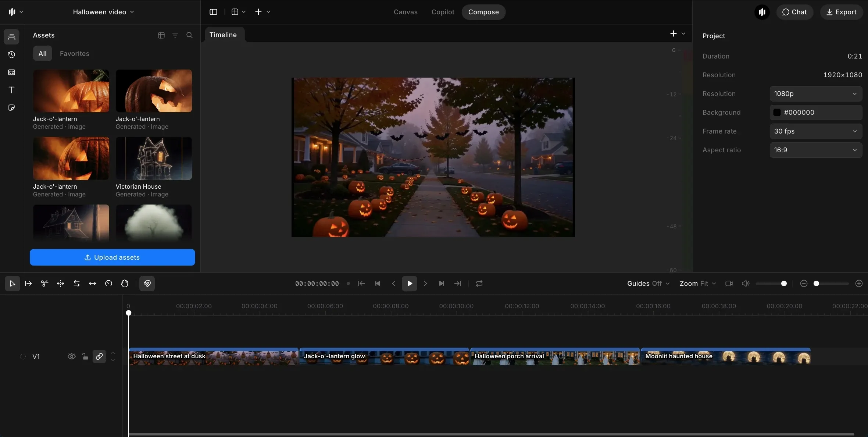This screenshot has height=437, width=868.
Task: Open the Zoom Fit dropdown
Action: tap(697, 284)
